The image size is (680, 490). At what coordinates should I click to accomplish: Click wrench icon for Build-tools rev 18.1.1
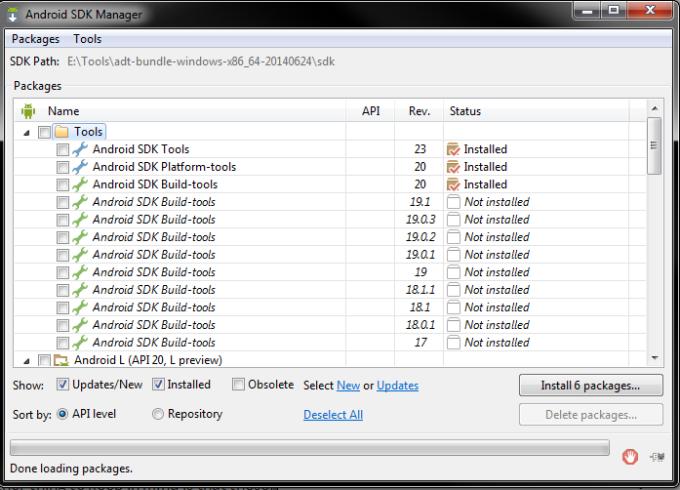tap(80, 290)
